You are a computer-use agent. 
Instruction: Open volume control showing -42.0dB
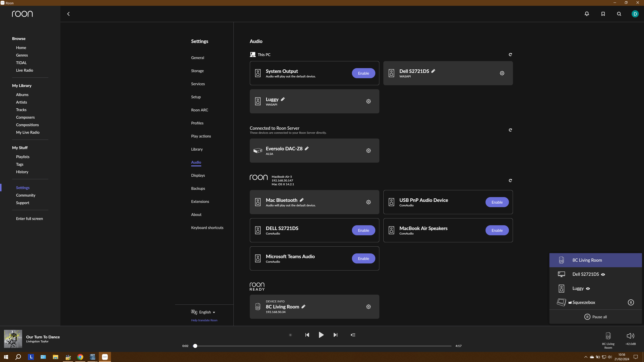630,339
